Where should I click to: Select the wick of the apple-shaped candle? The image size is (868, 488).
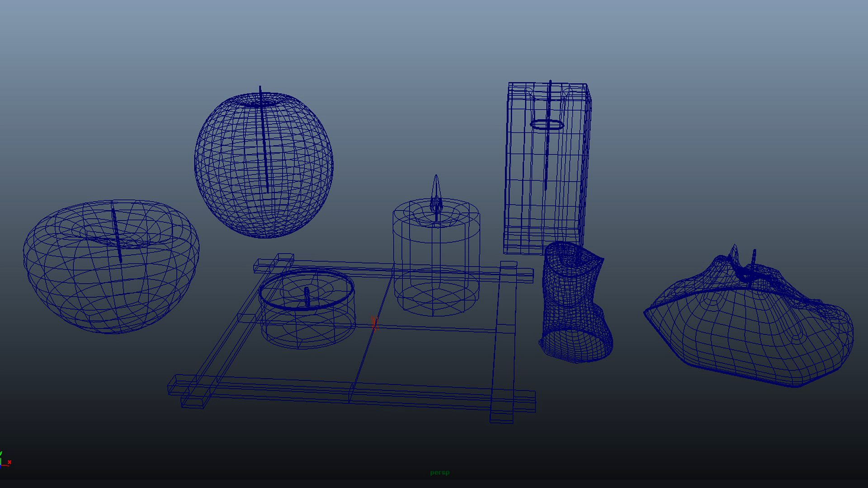pos(117,235)
